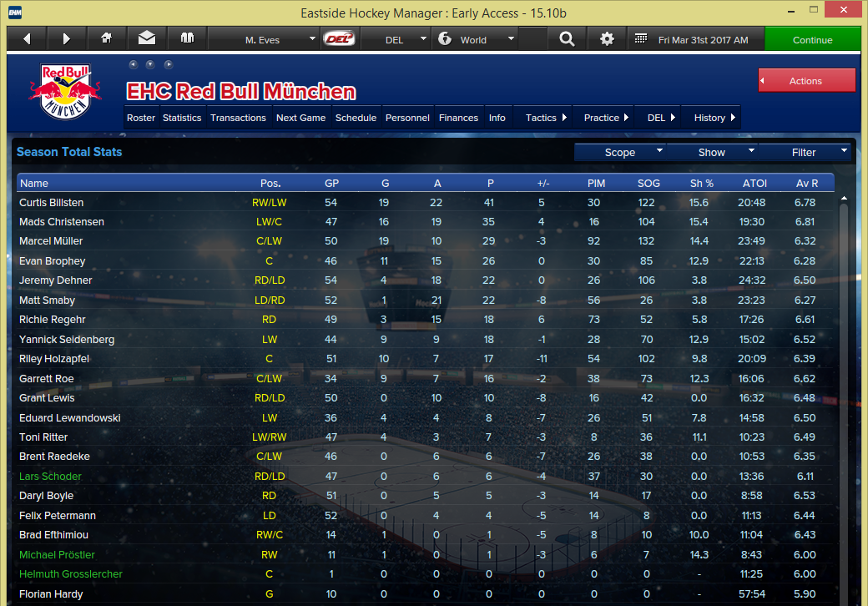868x606 pixels.
Task: Open player Marcel Müller
Action: point(51,241)
